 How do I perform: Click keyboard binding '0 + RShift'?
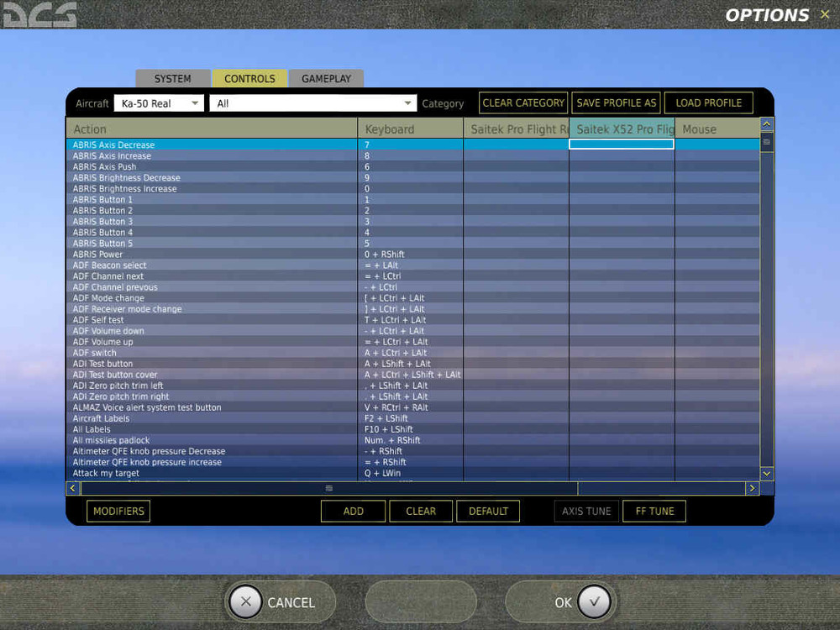[x=384, y=255]
